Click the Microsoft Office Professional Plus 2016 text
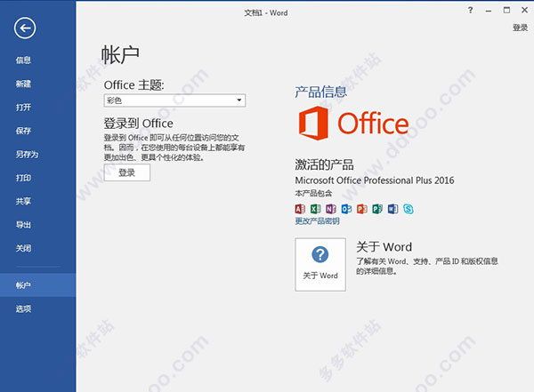This screenshot has height=392, width=534. click(x=375, y=180)
